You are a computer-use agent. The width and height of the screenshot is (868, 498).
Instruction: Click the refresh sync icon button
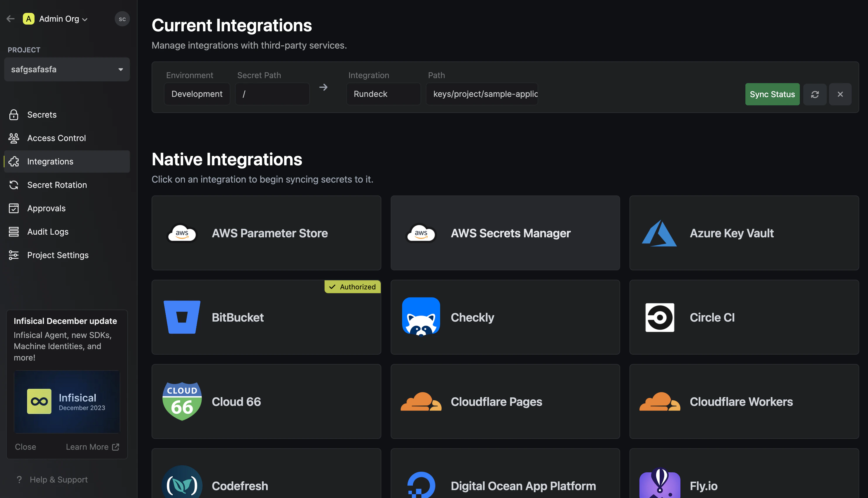click(x=815, y=94)
